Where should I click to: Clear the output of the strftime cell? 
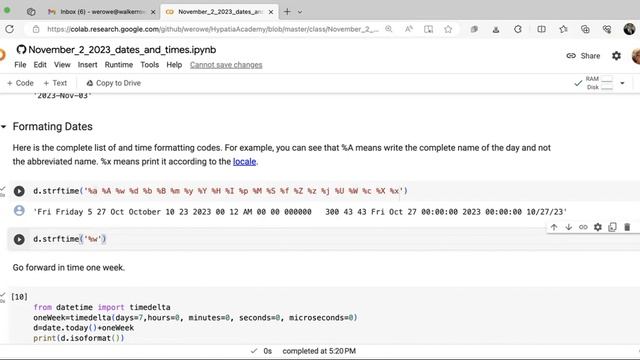pyautogui.click(x=19, y=211)
